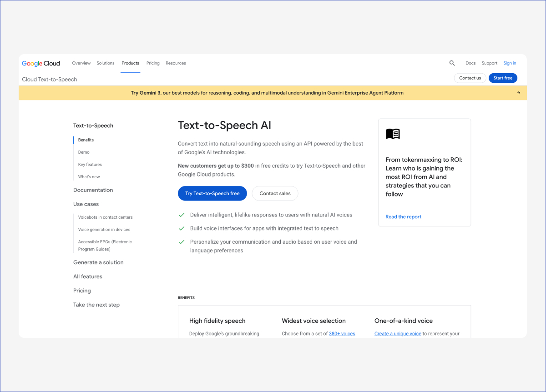The image size is (546, 392).
Task: Click the arrow on the Gemini 3 banner
Action: [x=518, y=93]
